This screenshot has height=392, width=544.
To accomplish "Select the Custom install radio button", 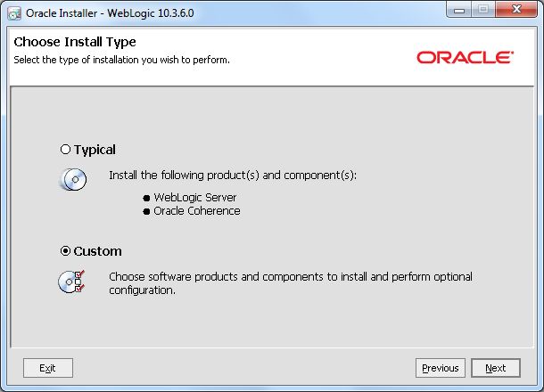I will (65, 251).
